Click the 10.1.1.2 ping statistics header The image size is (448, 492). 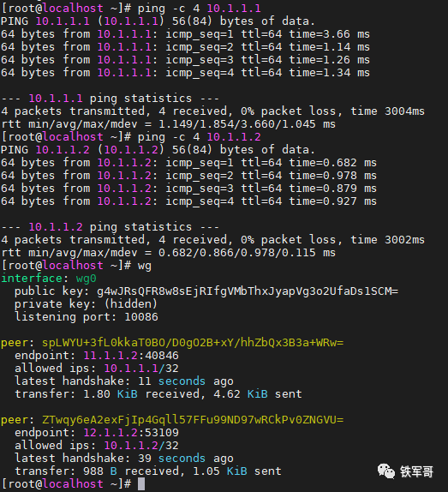tap(110, 227)
